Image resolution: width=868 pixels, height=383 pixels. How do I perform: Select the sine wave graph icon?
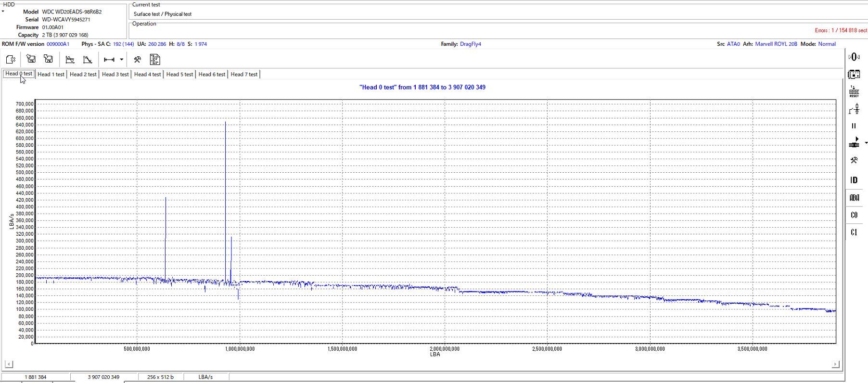(70, 60)
